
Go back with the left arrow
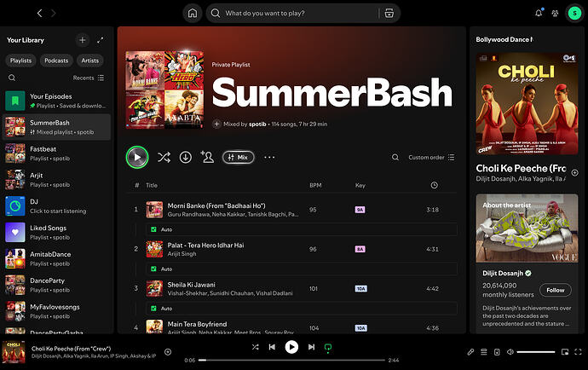click(x=40, y=13)
